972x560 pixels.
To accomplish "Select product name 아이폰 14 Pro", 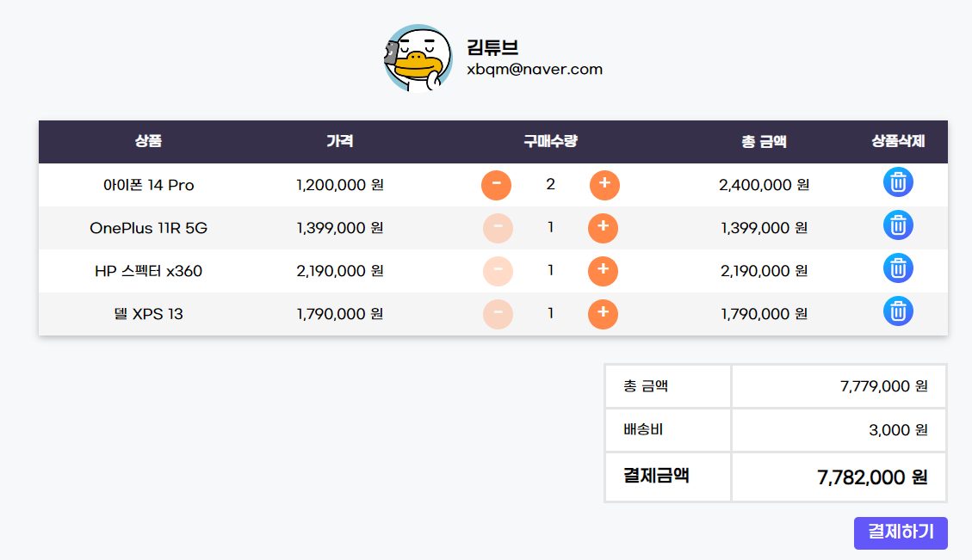I will (x=149, y=185).
